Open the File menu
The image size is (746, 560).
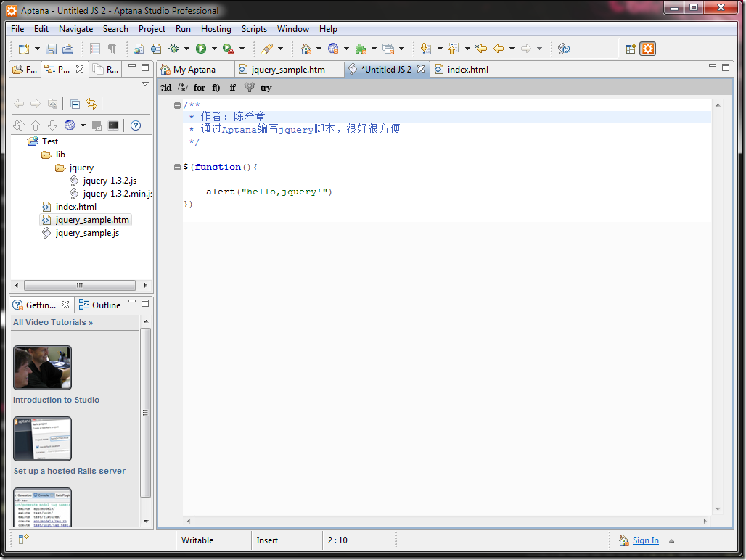17,29
